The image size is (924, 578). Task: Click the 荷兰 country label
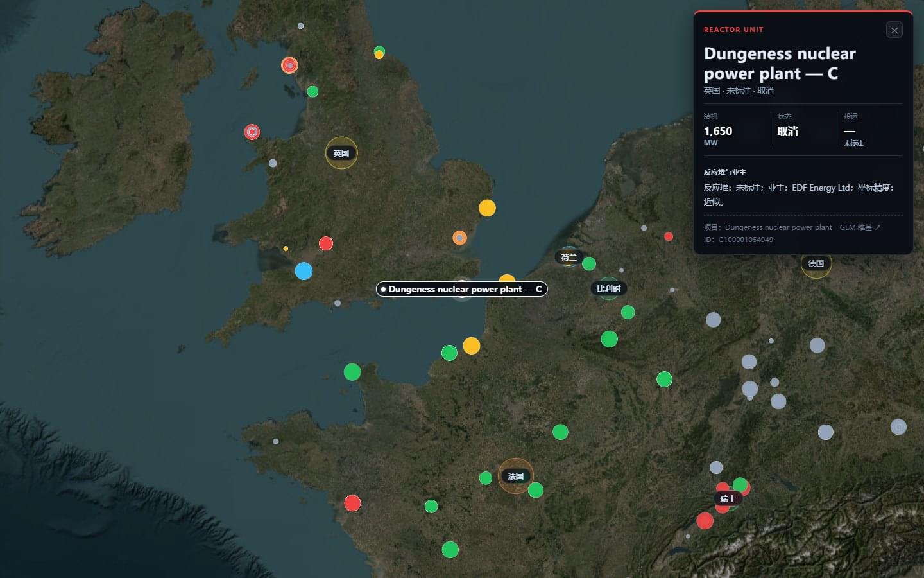pyautogui.click(x=569, y=257)
